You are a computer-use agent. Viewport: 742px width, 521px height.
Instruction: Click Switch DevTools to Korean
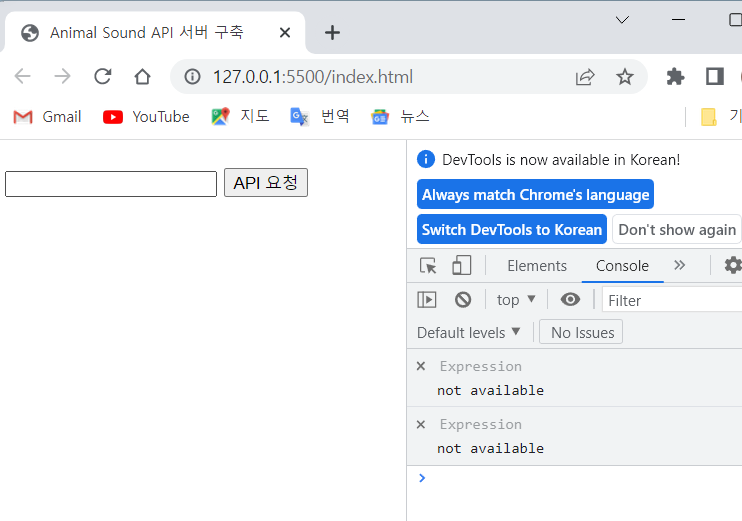tap(512, 229)
